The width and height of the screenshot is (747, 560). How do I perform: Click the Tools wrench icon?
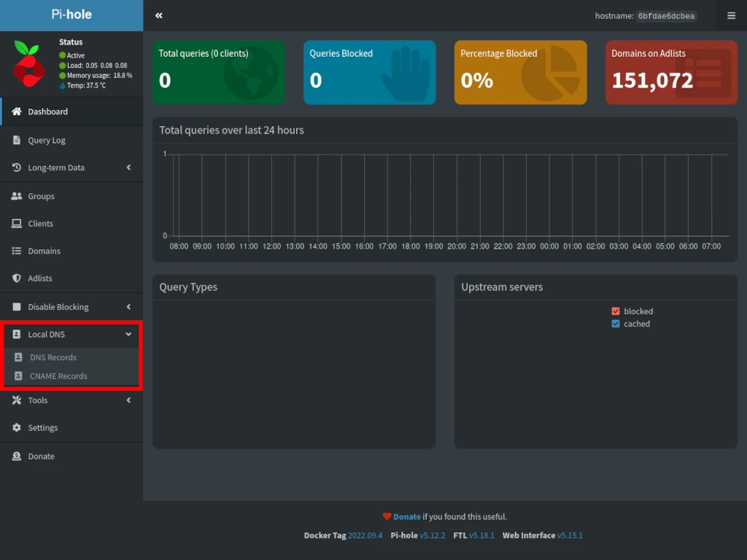[17, 400]
